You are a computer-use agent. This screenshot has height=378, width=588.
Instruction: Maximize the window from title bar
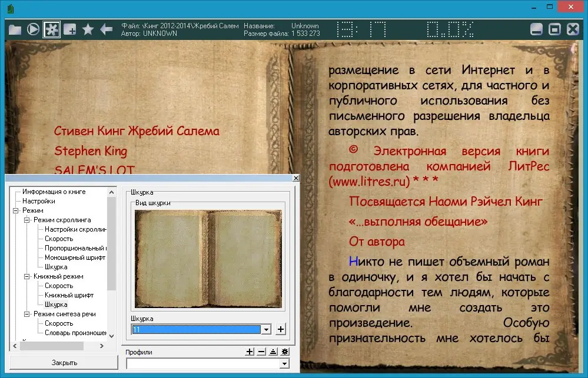550,6
